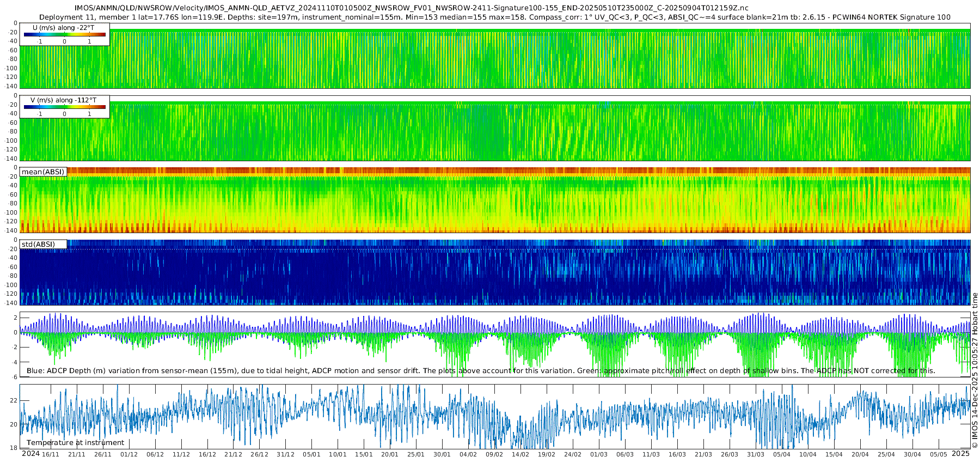
Task: Click the 'std(ABSI)' panel label
Action: click(38, 244)
